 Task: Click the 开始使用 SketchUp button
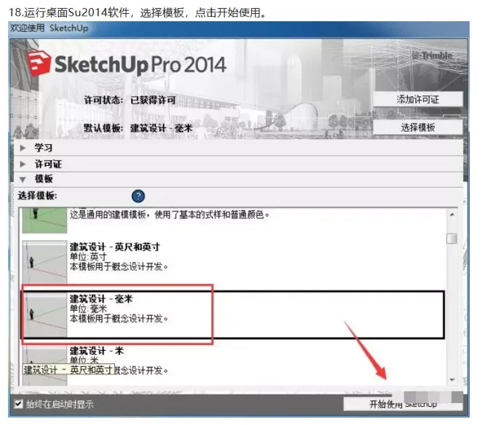(403, 404)
